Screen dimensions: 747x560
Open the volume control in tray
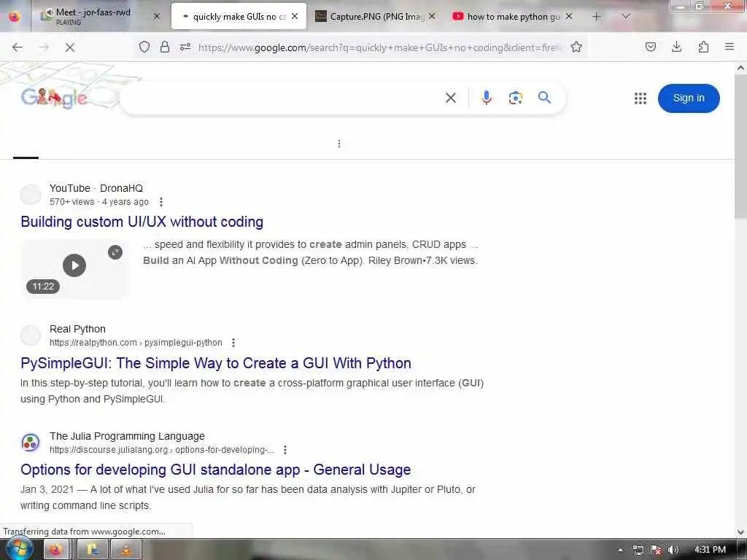point(673,550)
